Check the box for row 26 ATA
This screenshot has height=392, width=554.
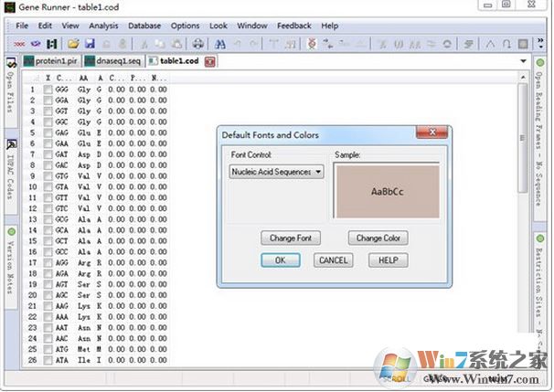pyautogui.click(x=48, y=361)
